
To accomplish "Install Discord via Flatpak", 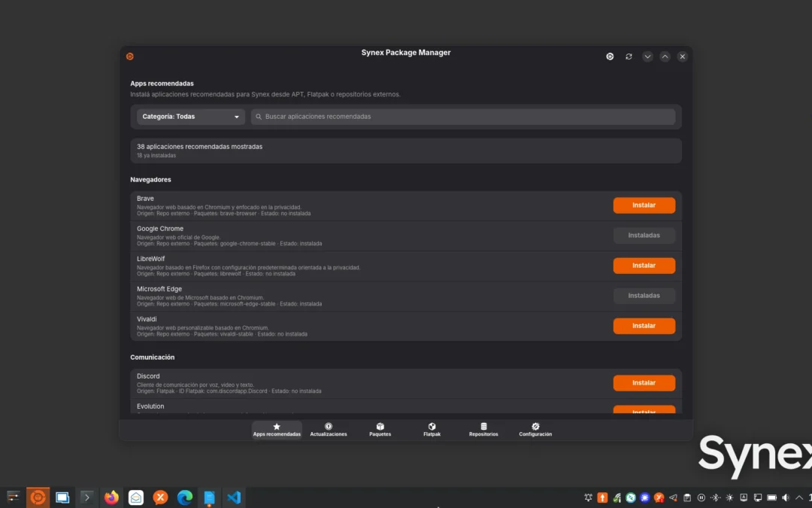I will click(x=644, y=382).
